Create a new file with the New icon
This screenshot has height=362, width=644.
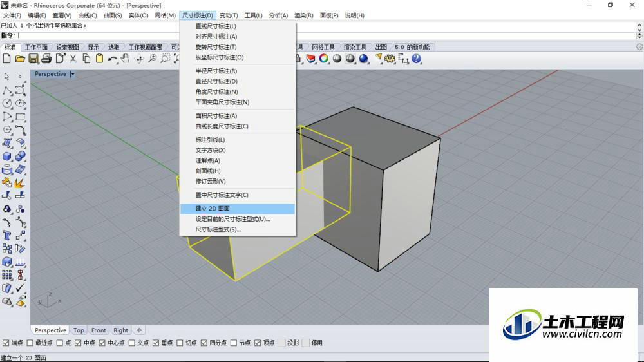pos(6,59)
